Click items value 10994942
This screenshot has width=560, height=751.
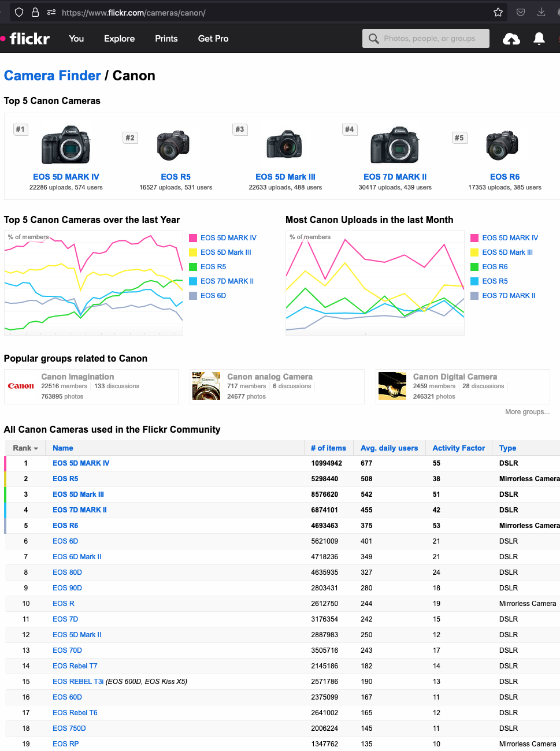327,463
